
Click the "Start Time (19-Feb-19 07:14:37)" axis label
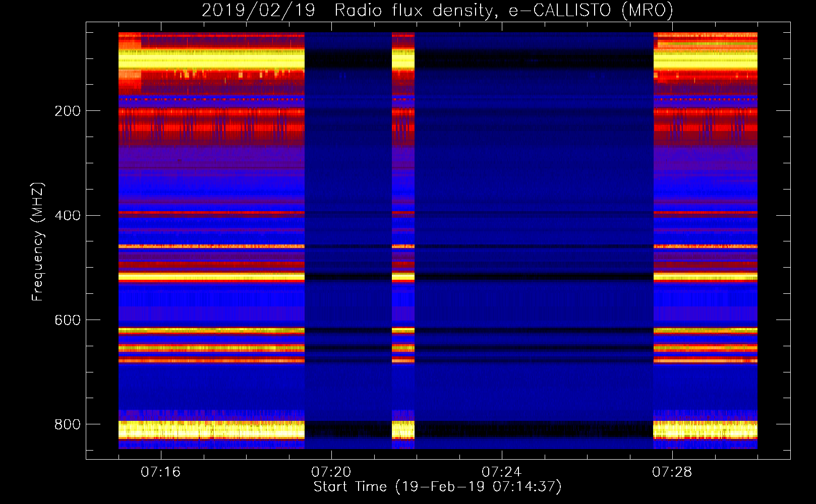(x=437, y=487)
